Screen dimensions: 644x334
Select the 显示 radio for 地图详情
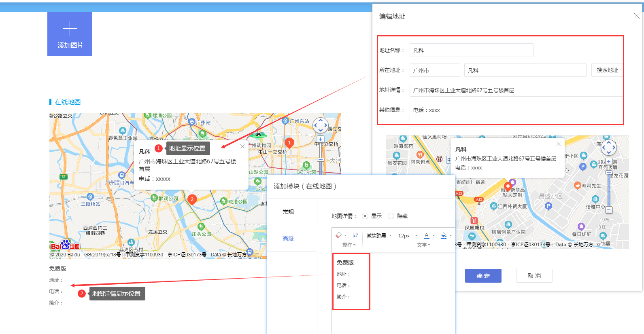pos(365,216)
